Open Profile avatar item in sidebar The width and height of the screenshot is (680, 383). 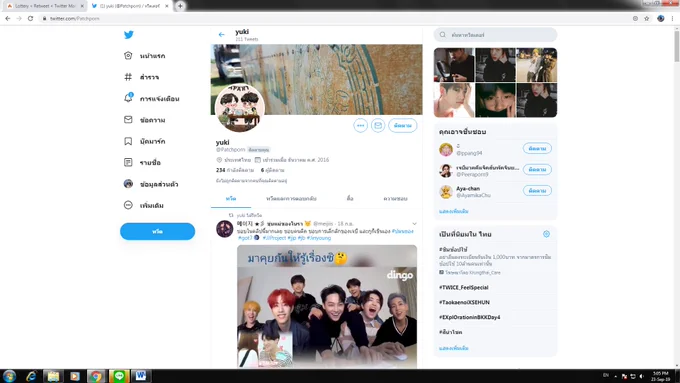[151, 184]
